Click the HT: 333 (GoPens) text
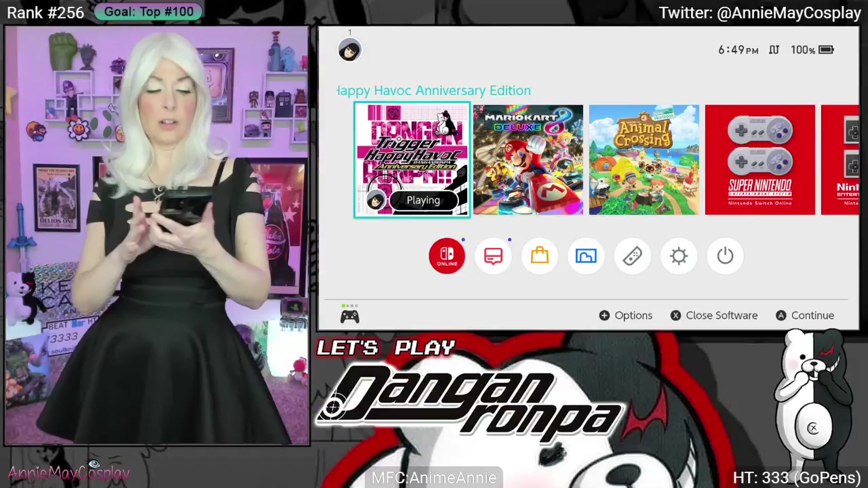The height and width of the screenshot is (488, 868). (797, 478)
